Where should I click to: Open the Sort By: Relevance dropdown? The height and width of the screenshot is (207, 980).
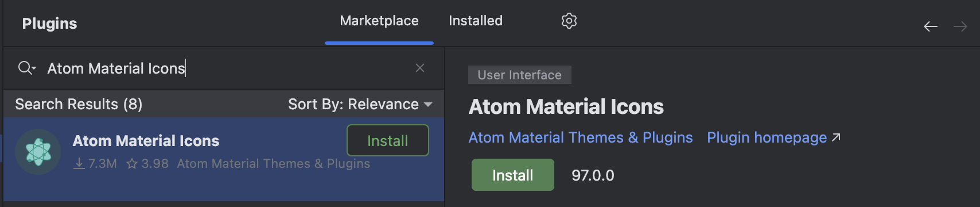[360, 104]
